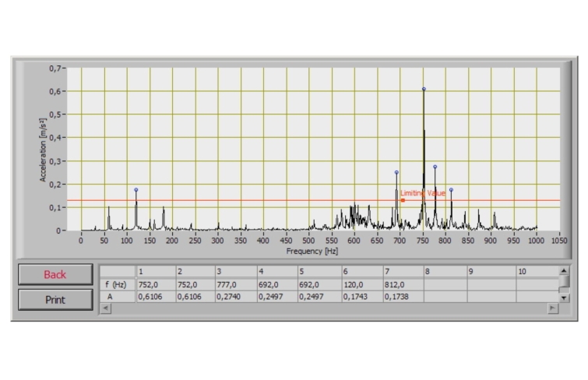This screenshot has width=588, height=380.
Task: Select the peak marker at 777 Hz
Action: point(435,167)
